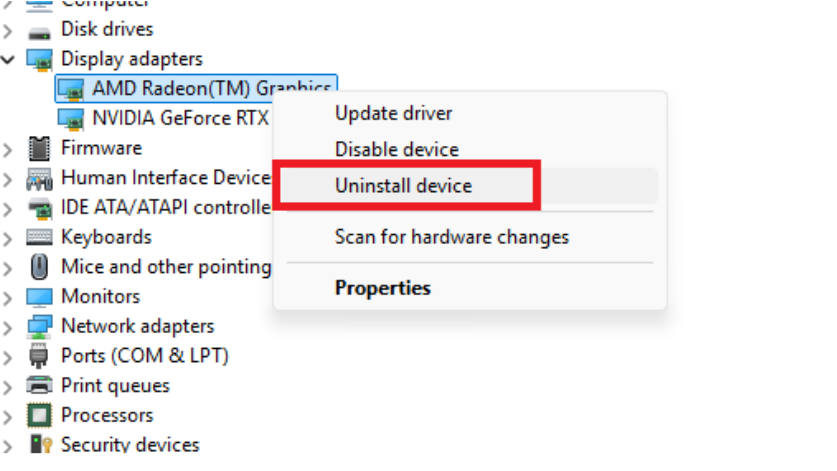Expand the Human Interface Devices category
The height and width of the screenshot is (471, 837).
[x=9, y=178]
